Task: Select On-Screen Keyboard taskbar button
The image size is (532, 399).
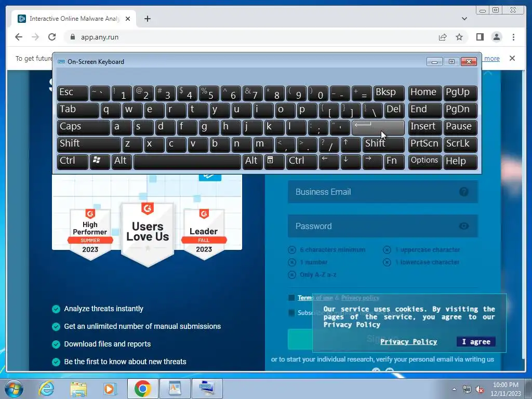Action: point(207,389)
